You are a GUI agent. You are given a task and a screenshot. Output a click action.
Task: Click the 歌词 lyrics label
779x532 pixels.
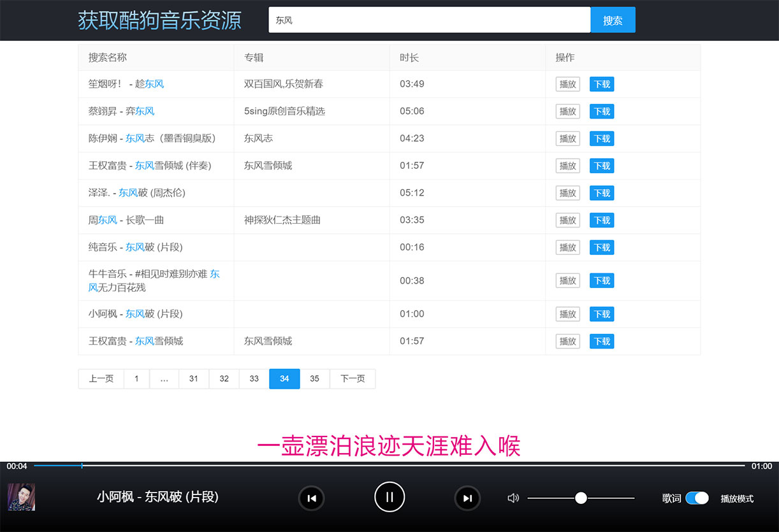pyautogui.click(x=671, y=498)
